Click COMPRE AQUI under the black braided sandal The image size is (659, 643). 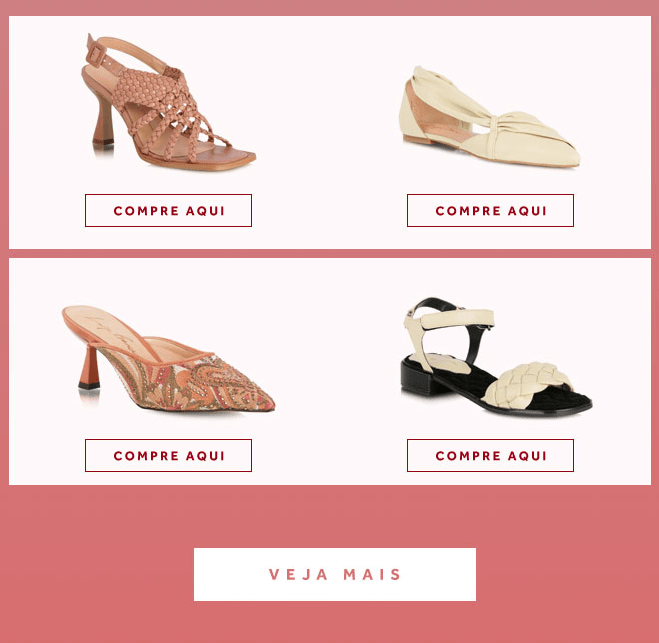click(490, 456)
